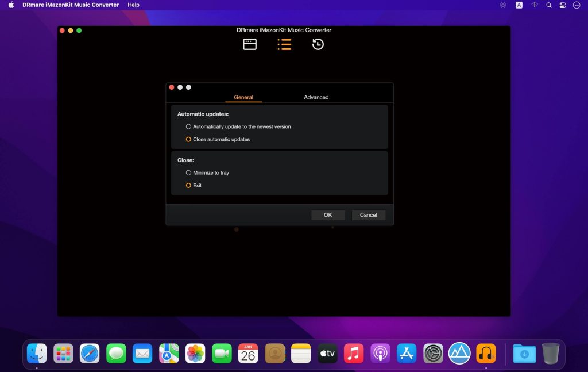Open the Help menu

pos(133,5)
